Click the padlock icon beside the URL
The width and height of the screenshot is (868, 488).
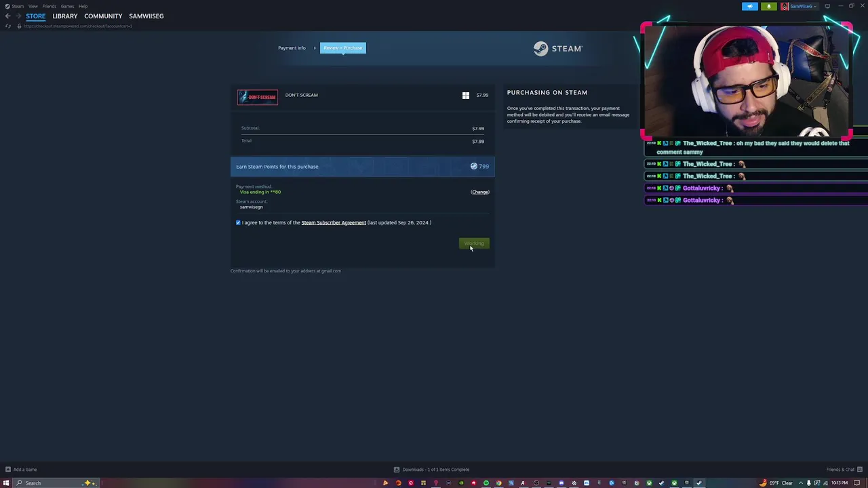[19, 26]
